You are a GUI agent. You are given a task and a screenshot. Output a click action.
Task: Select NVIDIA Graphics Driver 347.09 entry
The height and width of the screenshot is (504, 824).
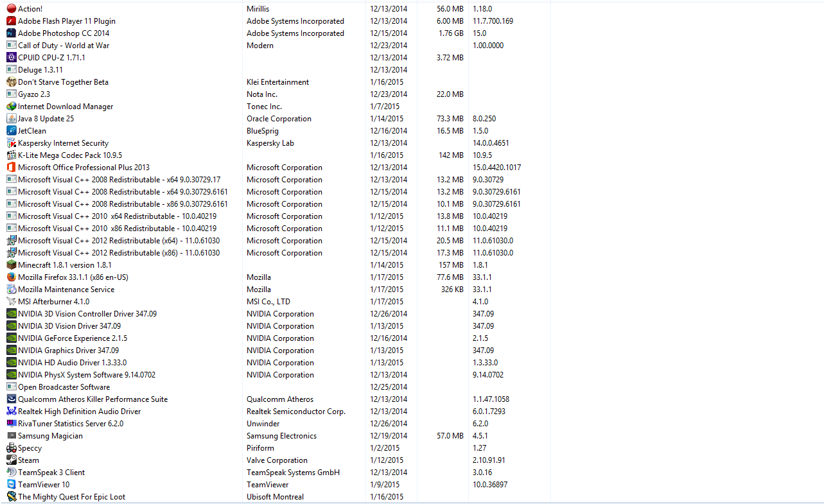coord(68,351)
